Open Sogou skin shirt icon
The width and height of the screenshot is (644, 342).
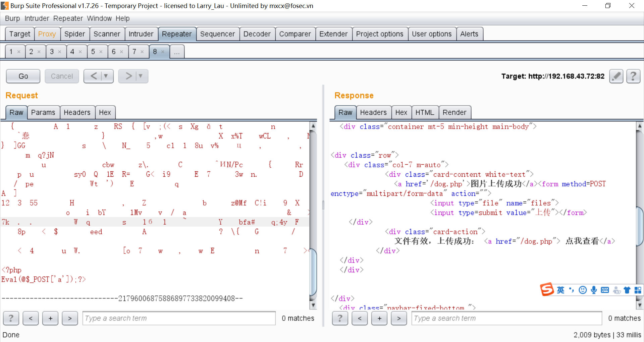pyautogui.click(x=627, y=290)
